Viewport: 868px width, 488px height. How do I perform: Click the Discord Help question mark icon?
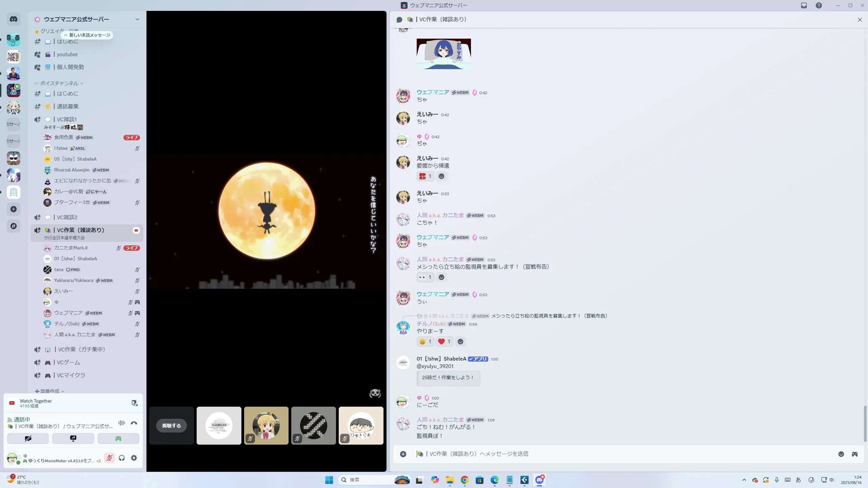click(818, 5)
